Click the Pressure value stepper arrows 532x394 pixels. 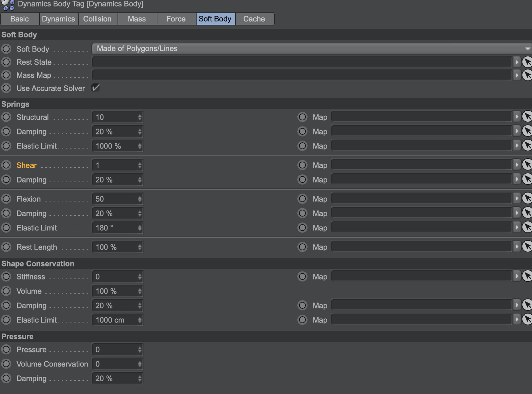click(x=140, y=350)
